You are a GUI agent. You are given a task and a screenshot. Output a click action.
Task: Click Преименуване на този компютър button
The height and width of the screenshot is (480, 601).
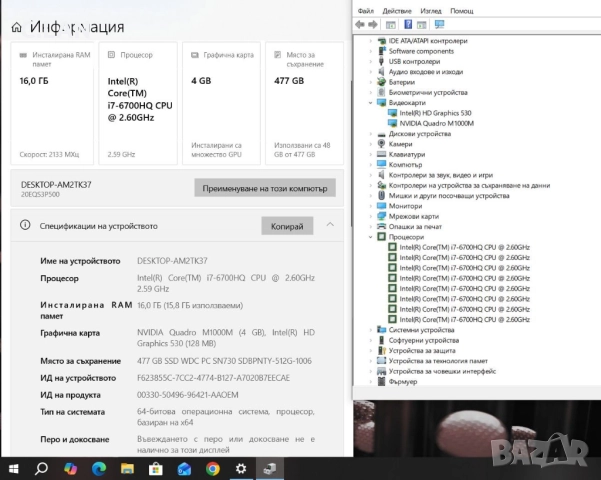click(x=265, y=188)
